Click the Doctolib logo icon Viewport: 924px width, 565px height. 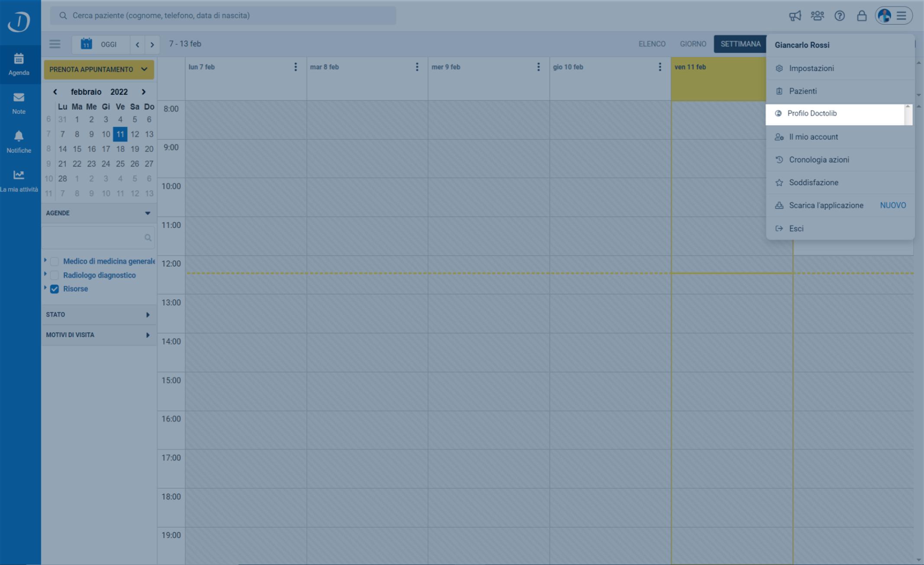19,22
